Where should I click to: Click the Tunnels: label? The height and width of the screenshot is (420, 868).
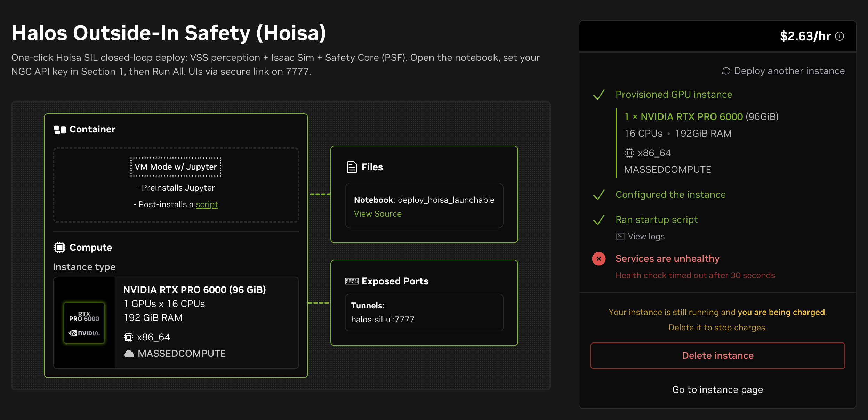(368, 306)
